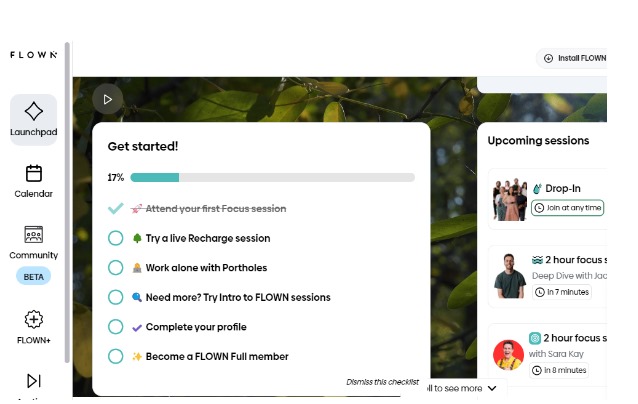Screen dimensions: 638x404
Task: Check the Become a FLOWN Full member circle
Action: click(x=116, y=356)
